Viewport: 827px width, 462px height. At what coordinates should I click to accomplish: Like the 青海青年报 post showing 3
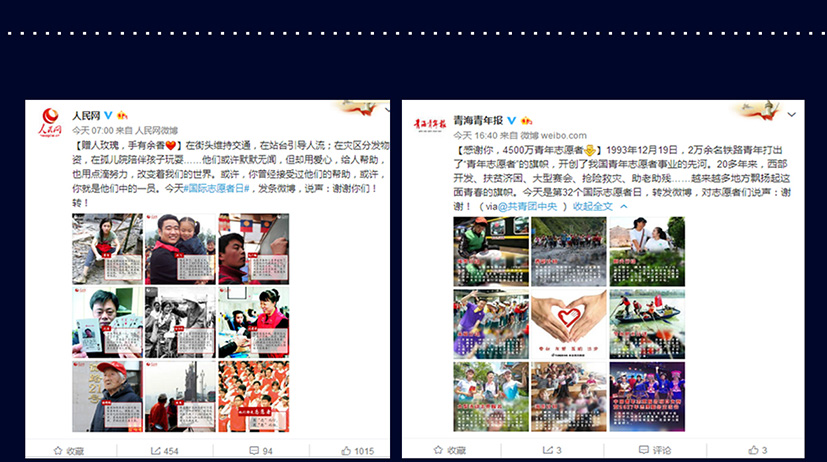click(x=758, y=450)
